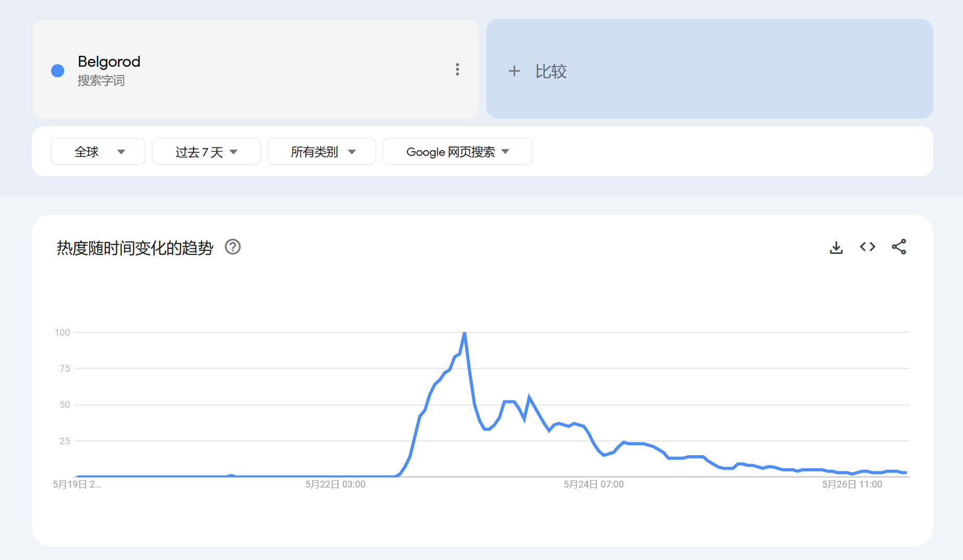
Task: Click the 100 value on the y-axis
Action: [62, 333]
